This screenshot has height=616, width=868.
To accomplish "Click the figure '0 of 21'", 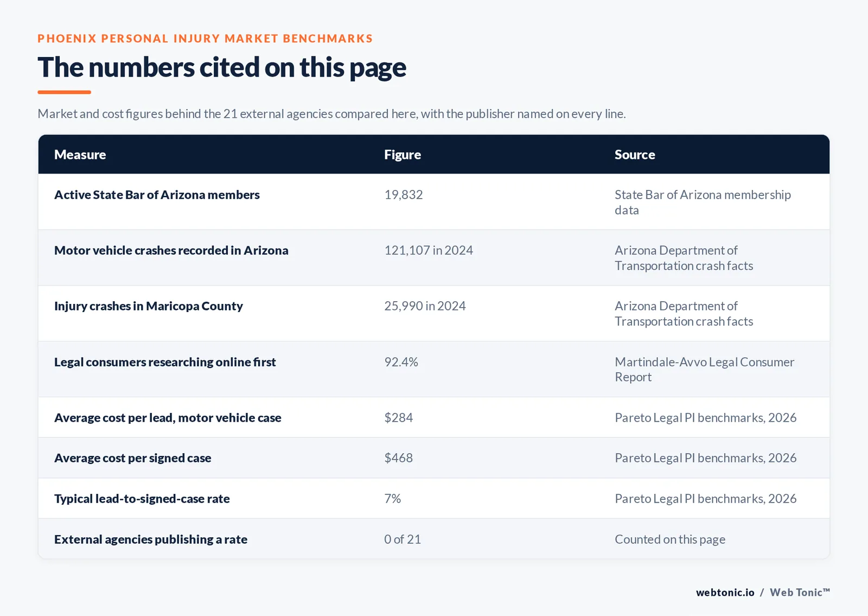I will point(403,539).
